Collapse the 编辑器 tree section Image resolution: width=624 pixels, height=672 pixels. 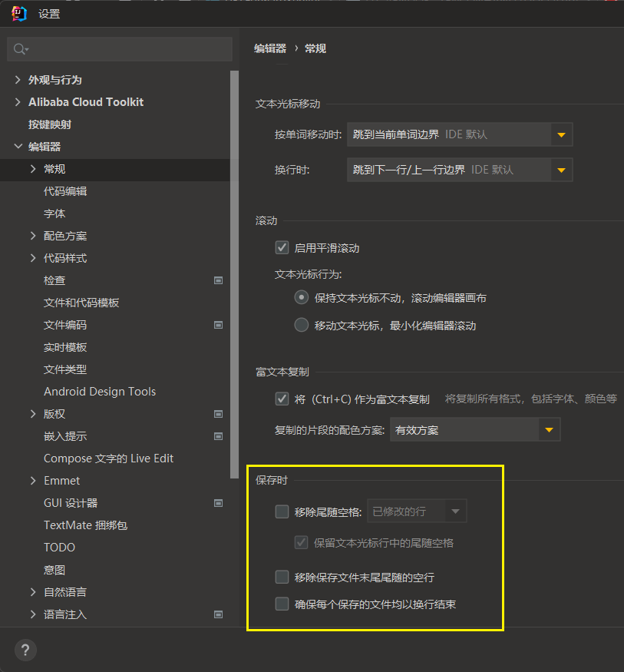click(18, 147)
